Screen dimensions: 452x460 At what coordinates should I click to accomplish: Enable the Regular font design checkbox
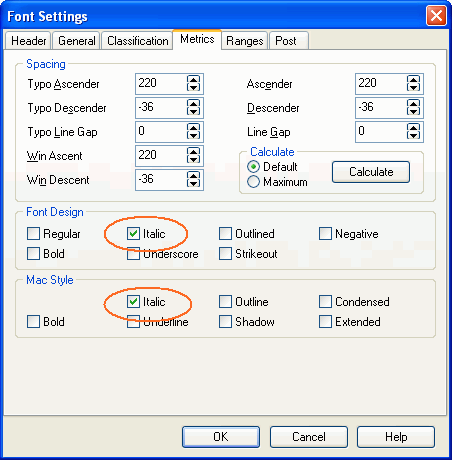click(33, 234)
